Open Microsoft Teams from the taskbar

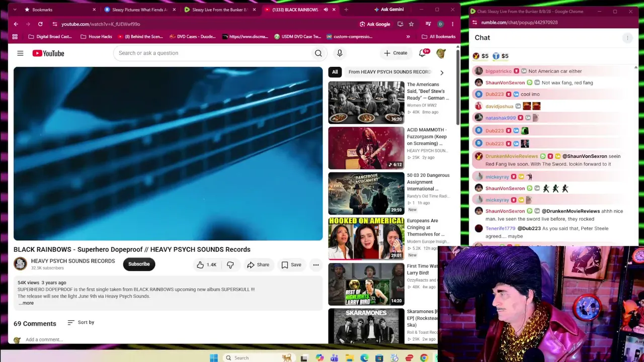[x=334, y=357]
